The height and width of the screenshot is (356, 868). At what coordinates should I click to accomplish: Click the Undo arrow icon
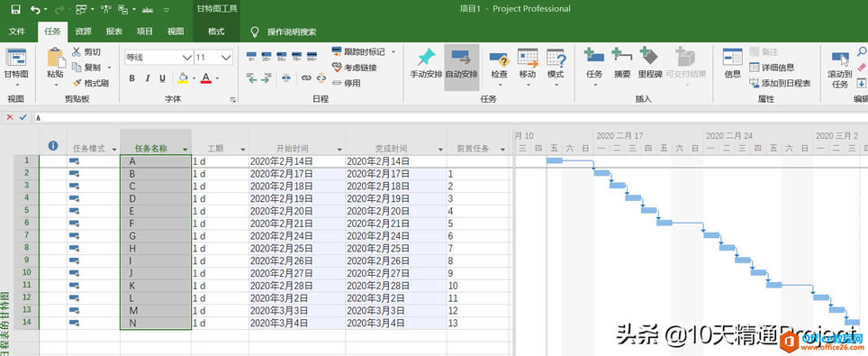(x=36, y=9)
